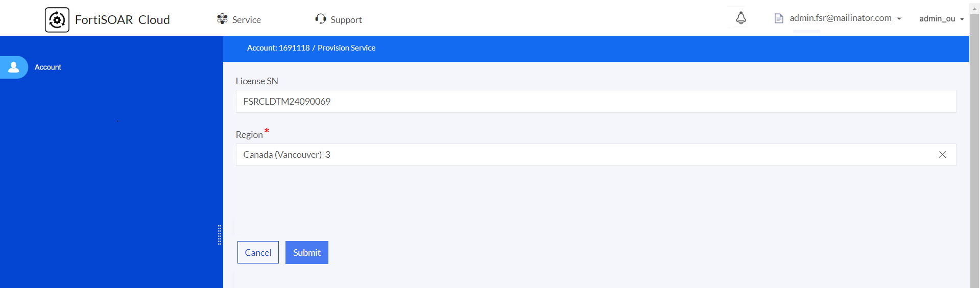
Task: Click the page vertical scrollbar
Action: click(974, 151)
